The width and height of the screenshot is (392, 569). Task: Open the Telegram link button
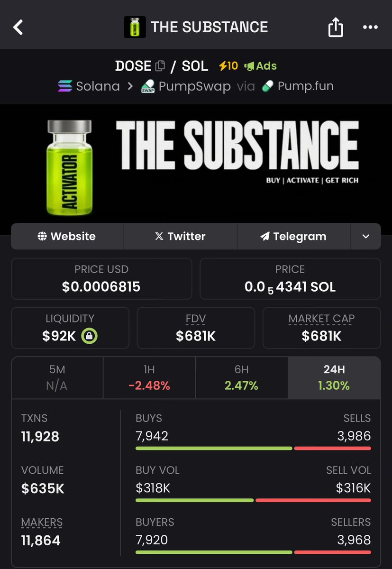[293, 236]
